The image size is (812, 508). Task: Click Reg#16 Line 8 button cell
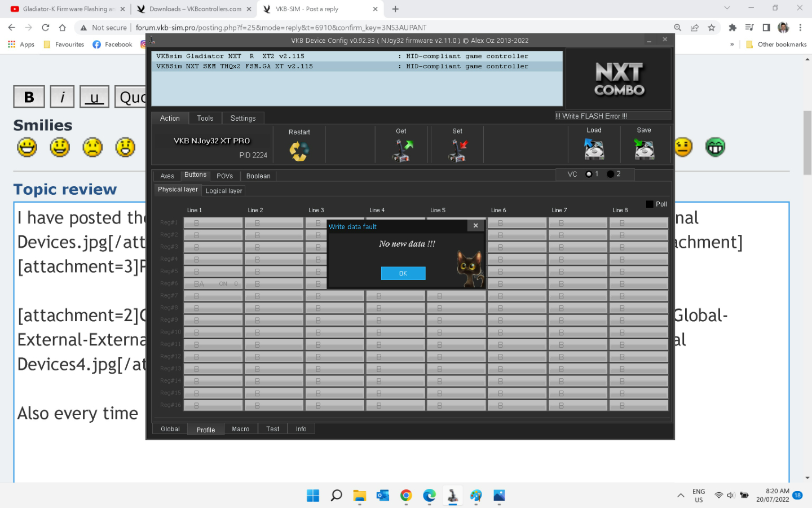pyautogui.click(x=639, y=406)
